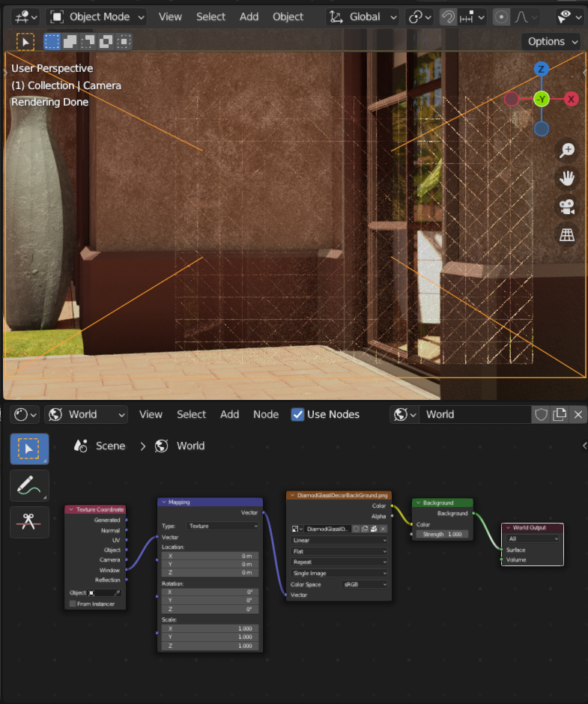Open the sRGB Color Space dropdown
588x704 pixels.
pyautogui.click(x=364, y=585)
